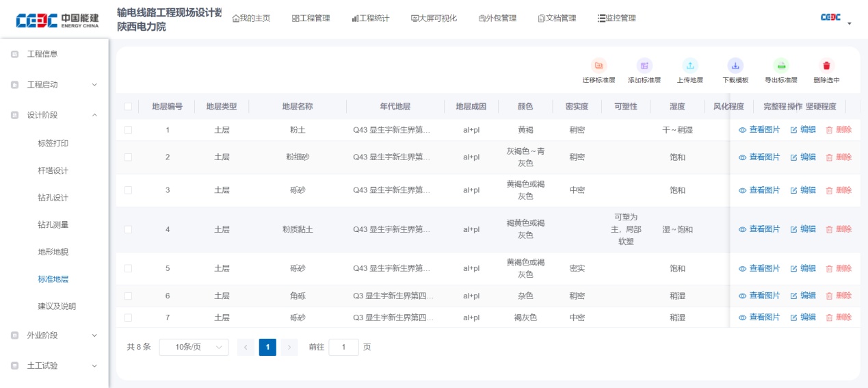Expand the 外业阶段 sidebar chevron

pyautogui.click(x=94, y=335)
